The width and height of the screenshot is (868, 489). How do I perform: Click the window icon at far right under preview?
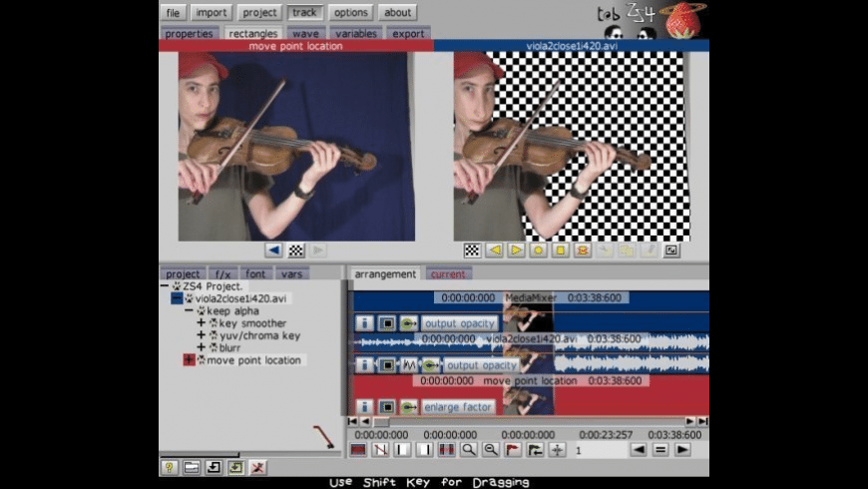(x=670, y=250)
